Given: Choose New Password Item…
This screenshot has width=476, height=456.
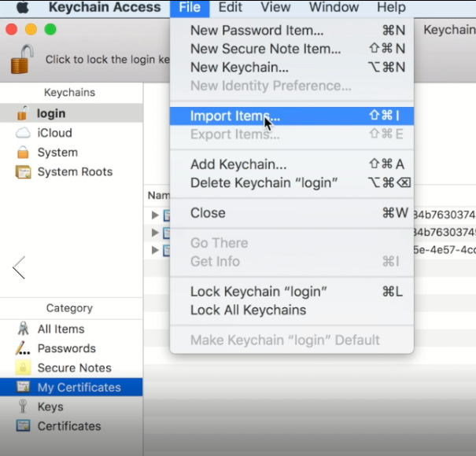Looking at the screenshot, I should 292,31.
